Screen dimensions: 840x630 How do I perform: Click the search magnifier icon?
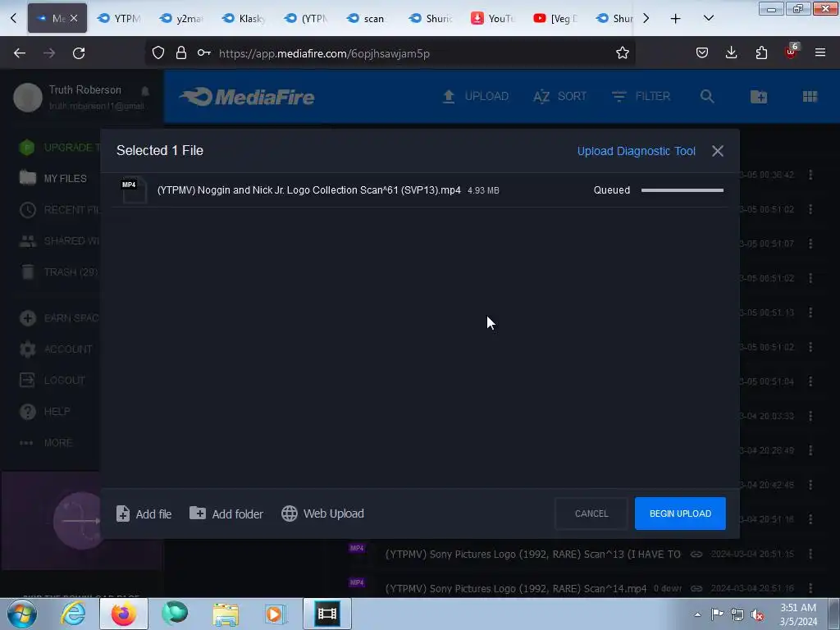click(707, 97)
